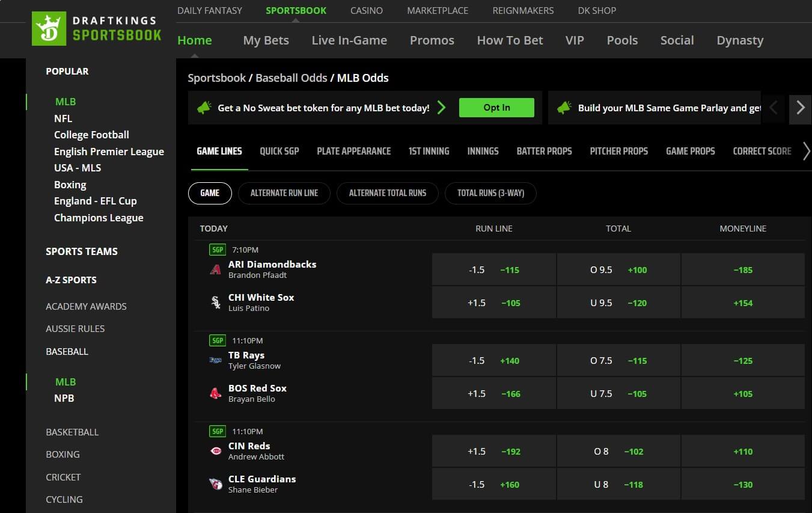Viewport: 812px width, 513px height.
Task: Open English Premier League sidebar link
Action: (x=109, y=152)
